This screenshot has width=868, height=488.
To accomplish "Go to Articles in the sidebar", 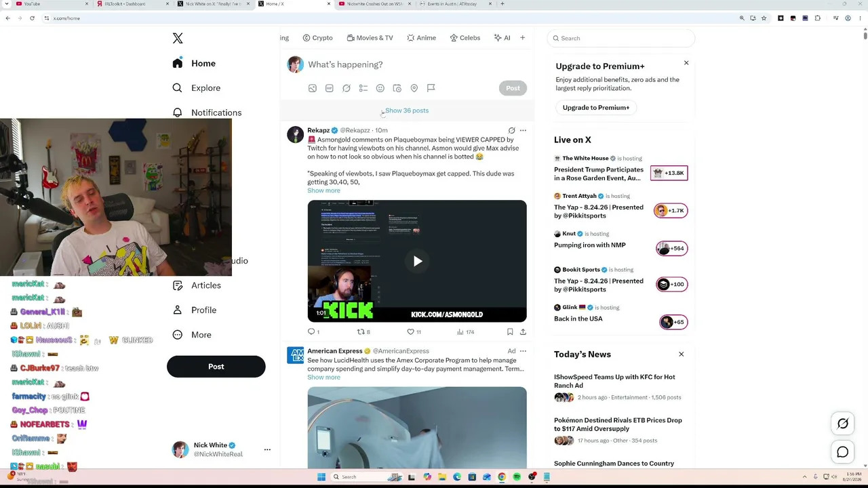I will (x=197, y=285).
